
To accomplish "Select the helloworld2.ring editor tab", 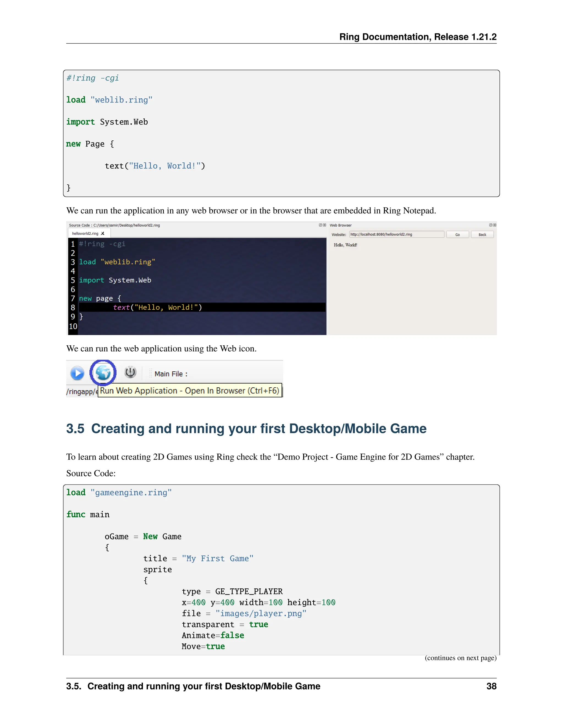I will point(85,234).
